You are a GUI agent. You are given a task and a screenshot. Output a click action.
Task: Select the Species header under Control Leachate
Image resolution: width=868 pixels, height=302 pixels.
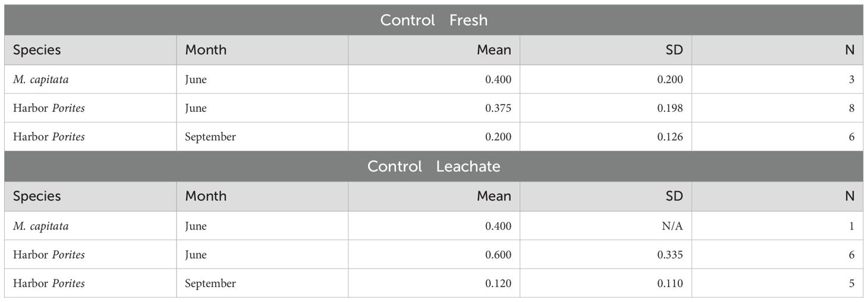(x=90, y=196)
